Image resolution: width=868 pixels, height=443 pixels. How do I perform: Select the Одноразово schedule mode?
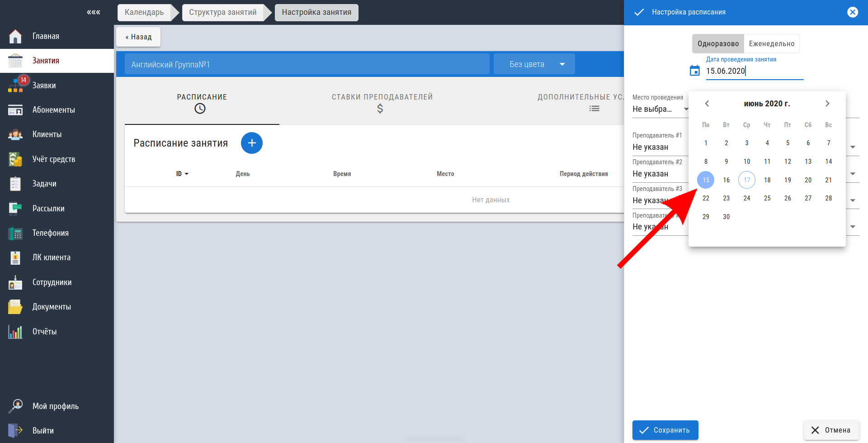point(718,44)
